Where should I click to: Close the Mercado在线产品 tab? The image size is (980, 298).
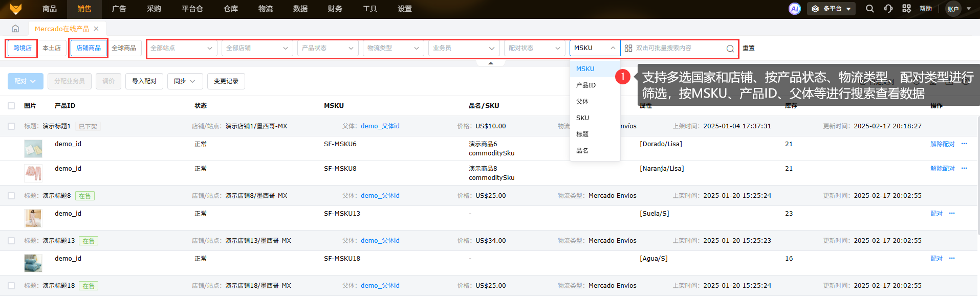96,29
